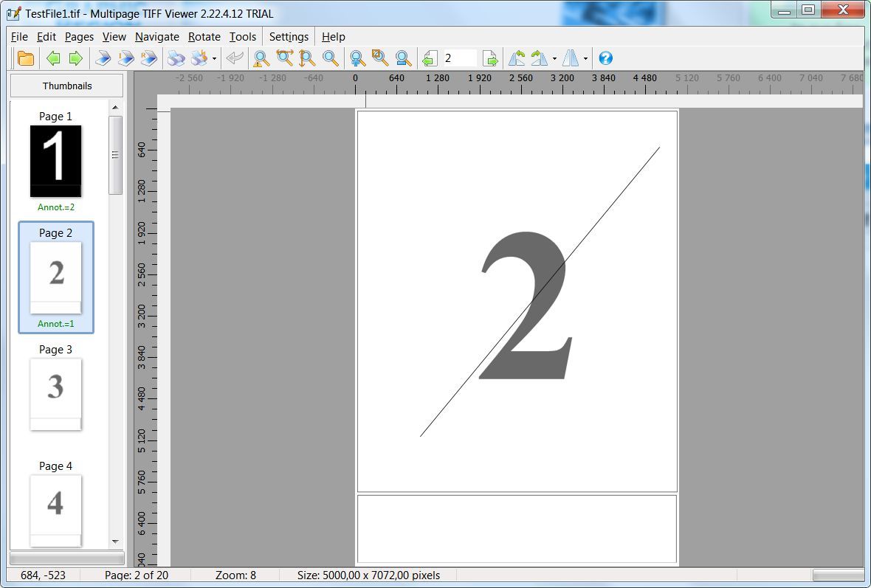Go to previous file with left green arrow
Screen dimensions: 871x588
click(53, 58)
